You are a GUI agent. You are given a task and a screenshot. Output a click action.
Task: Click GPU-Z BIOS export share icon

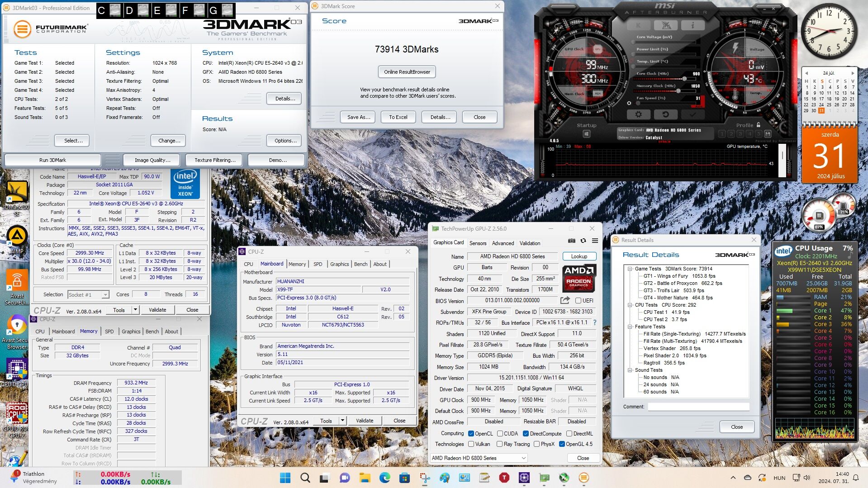click(x=565, y=300)
